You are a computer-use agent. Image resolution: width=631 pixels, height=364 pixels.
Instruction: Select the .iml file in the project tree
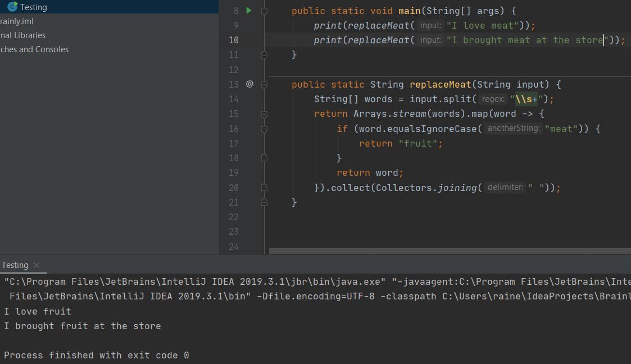point(17,21)
